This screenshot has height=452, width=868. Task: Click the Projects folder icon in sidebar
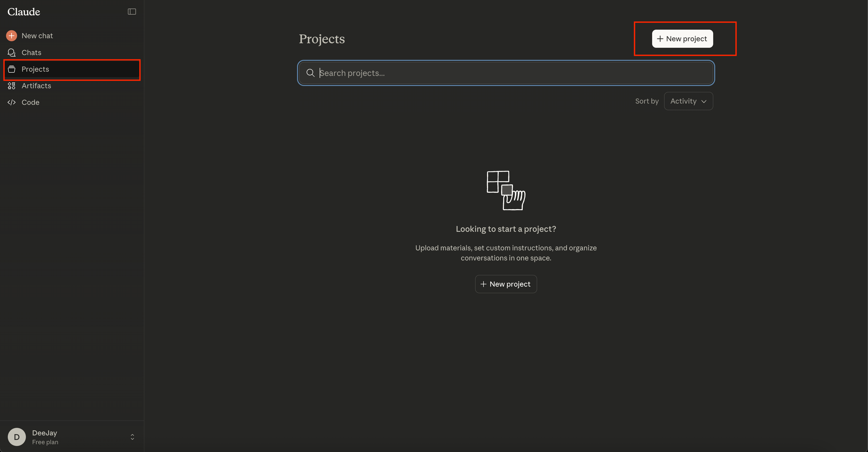[x=12, y=69]
